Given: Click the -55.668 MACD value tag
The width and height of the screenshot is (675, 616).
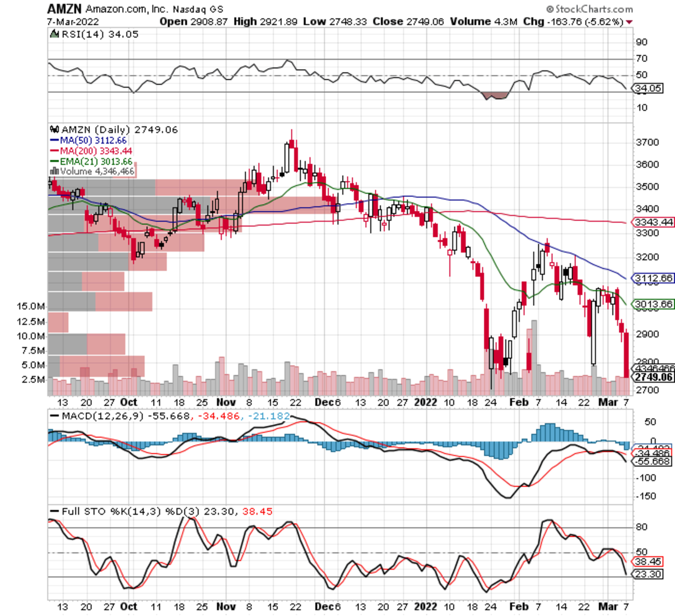Looking at the screenshot, I should [652, 461].
